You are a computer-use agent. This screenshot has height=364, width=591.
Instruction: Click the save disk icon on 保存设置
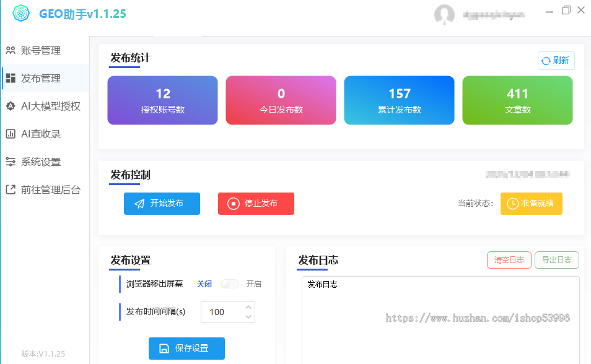pyautogui.click(x=163, y=348)
